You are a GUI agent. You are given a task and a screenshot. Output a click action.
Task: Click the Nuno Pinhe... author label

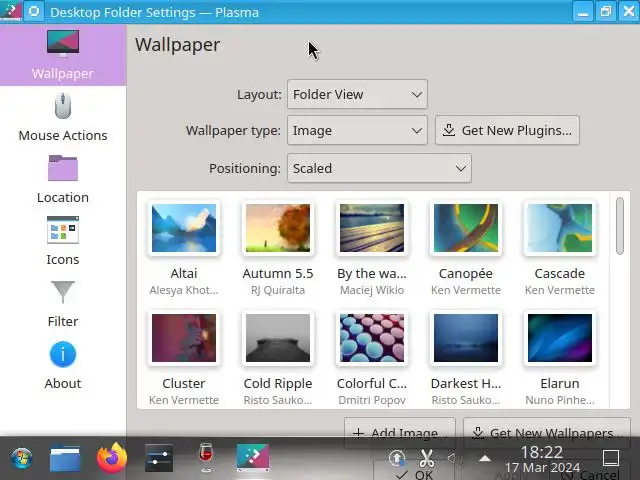pyautogui.click(x=560, y=400)
